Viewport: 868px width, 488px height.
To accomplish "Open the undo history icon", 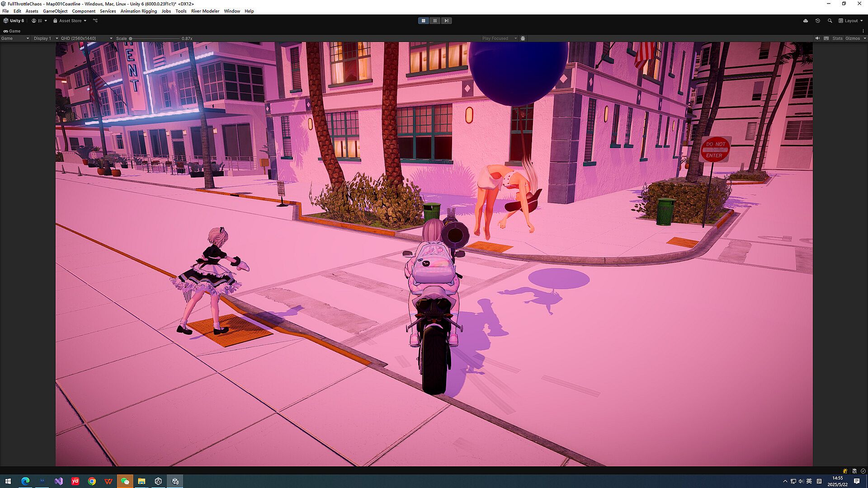I will 817,21.
